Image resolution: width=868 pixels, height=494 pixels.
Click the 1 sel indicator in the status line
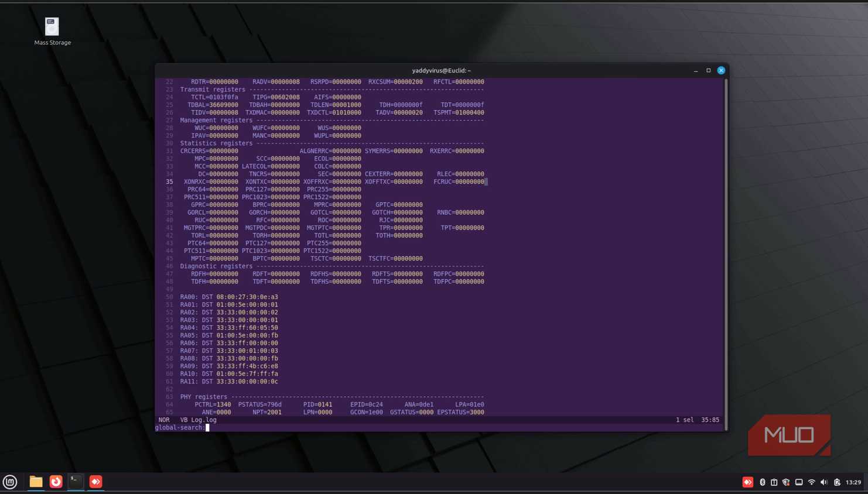click(x=685, y=420)
